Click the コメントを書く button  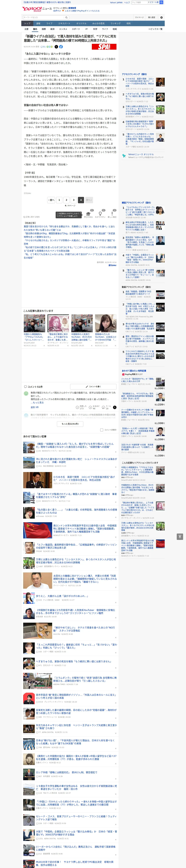pyautogui.click(x=93, y=387)
